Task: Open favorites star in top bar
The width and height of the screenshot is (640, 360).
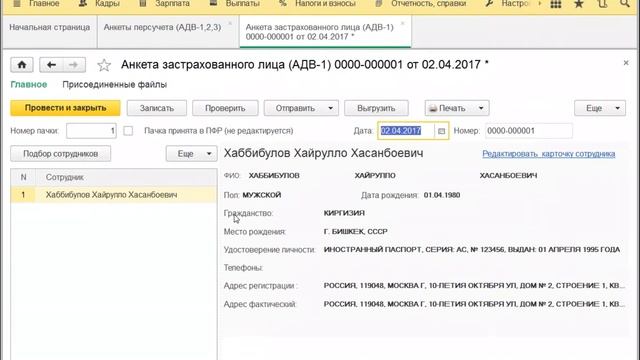Action: pyautogui.click(x=579, y=4)
